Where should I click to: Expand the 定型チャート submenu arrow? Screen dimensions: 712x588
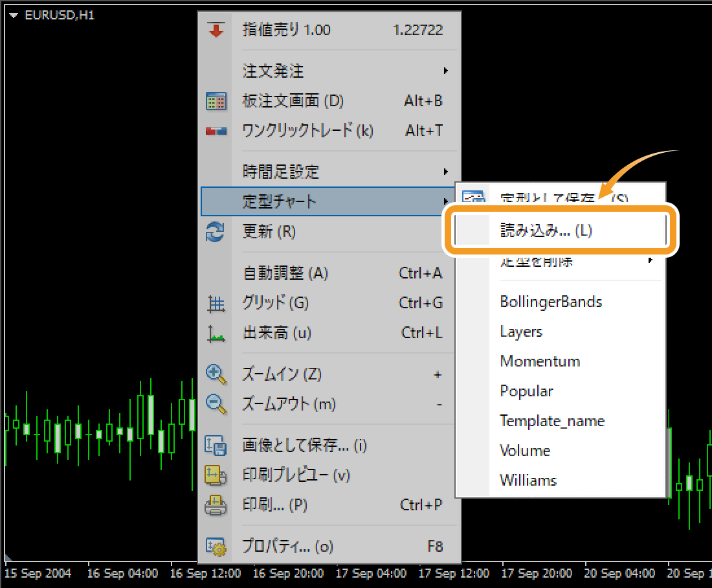pyautogui.click(x=446, y=201)
